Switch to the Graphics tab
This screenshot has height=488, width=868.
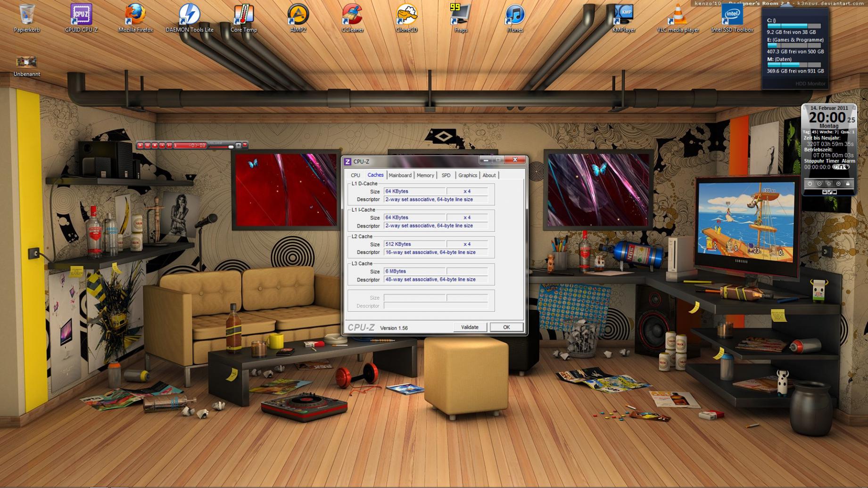tap(468, 175)
